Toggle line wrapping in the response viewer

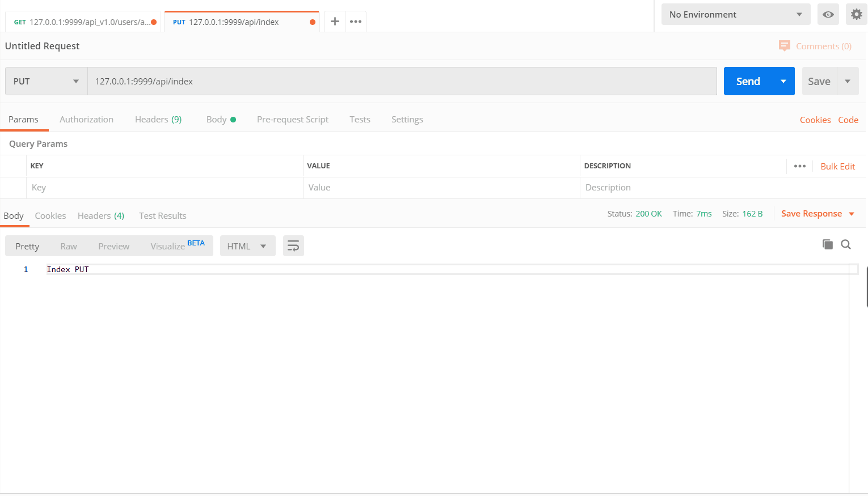click(x=293, y=245)
